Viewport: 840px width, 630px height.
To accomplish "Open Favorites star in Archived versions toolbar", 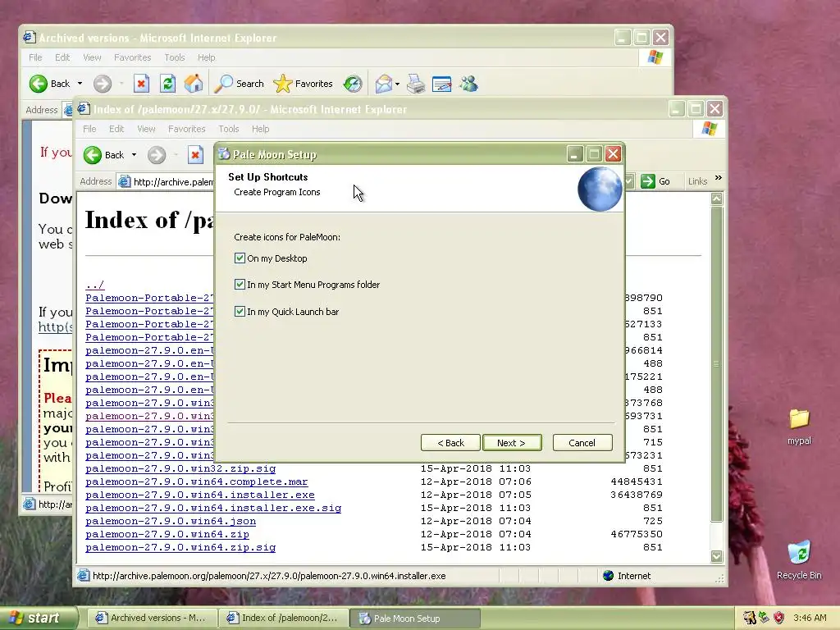I will click(x=304, y=84).
